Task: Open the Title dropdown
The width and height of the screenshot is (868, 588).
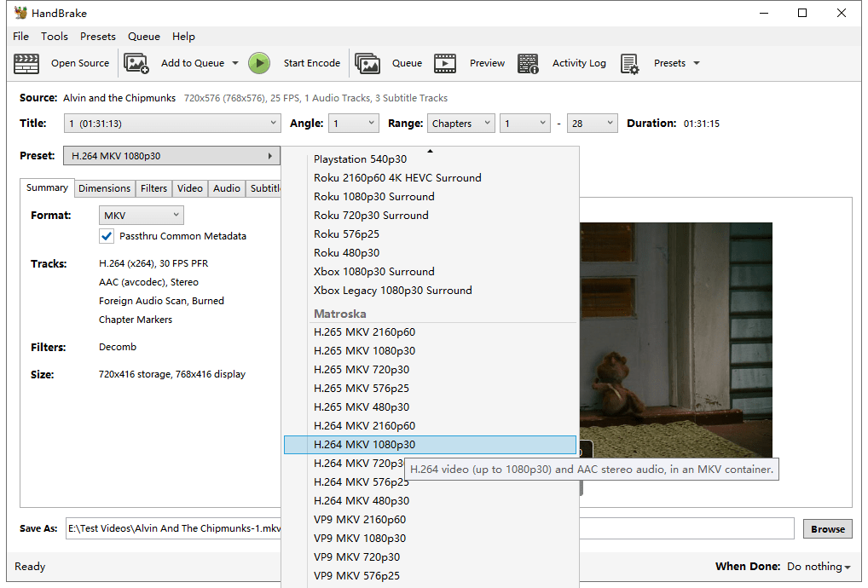Action: click(x=172, y=123)
